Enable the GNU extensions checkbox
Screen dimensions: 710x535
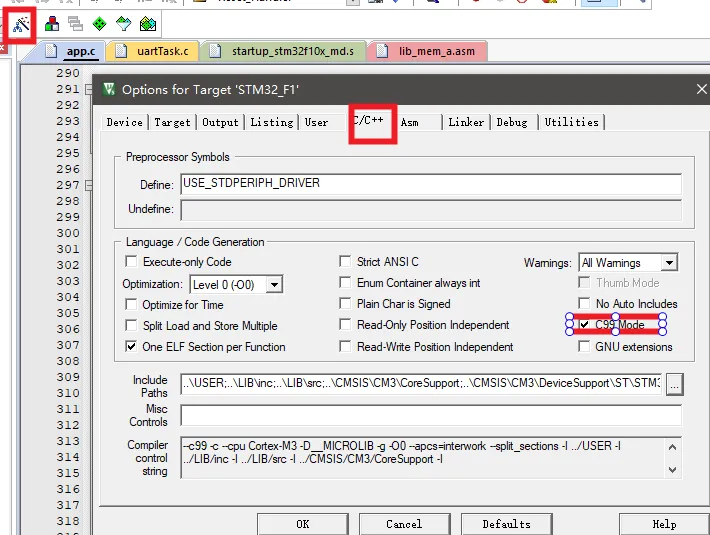[x=584, y=346]
